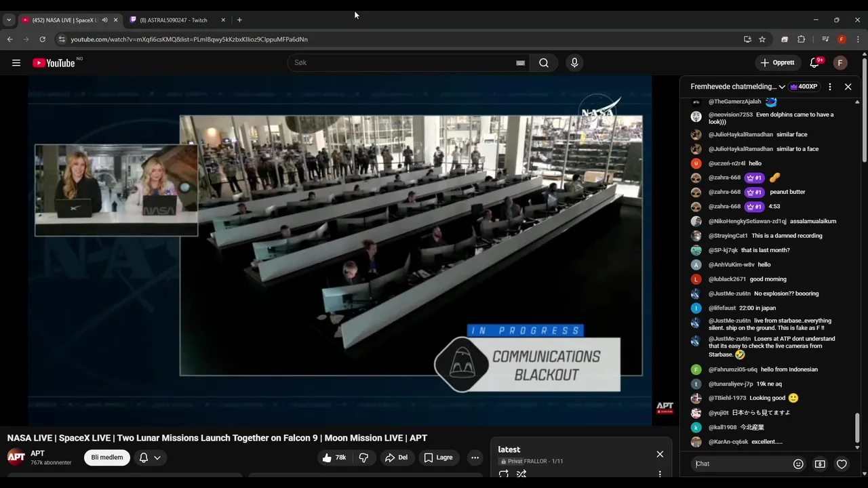Open the Chrome three-dot menu
The width and height of the screenshot is (868, 488).
tap(858, 39)
